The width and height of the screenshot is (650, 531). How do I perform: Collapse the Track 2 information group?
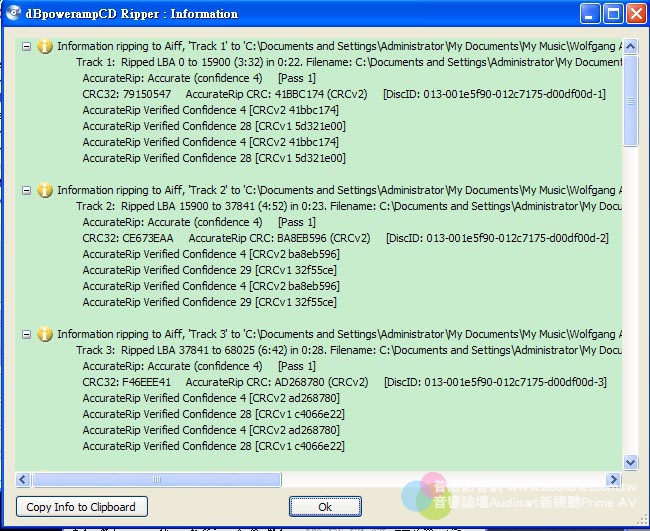coord(26,190)
